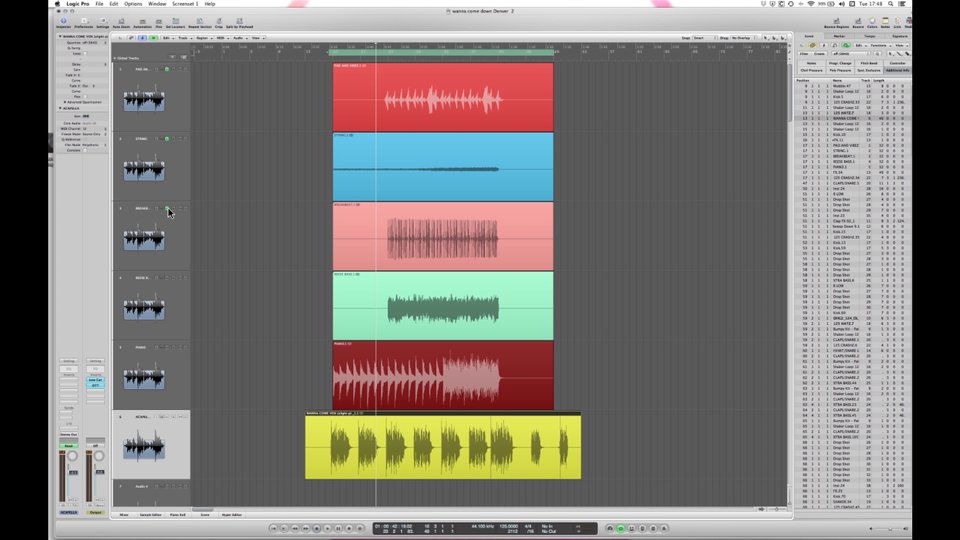Click the stop button in the transport
Viewport: 960px width, 540px height.
[317, 528]
